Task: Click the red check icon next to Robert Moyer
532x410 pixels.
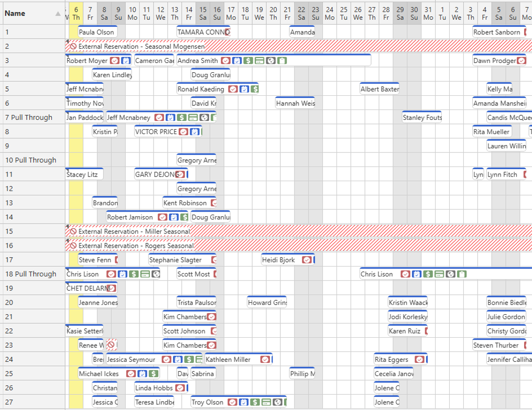Action: click(115, 61)
